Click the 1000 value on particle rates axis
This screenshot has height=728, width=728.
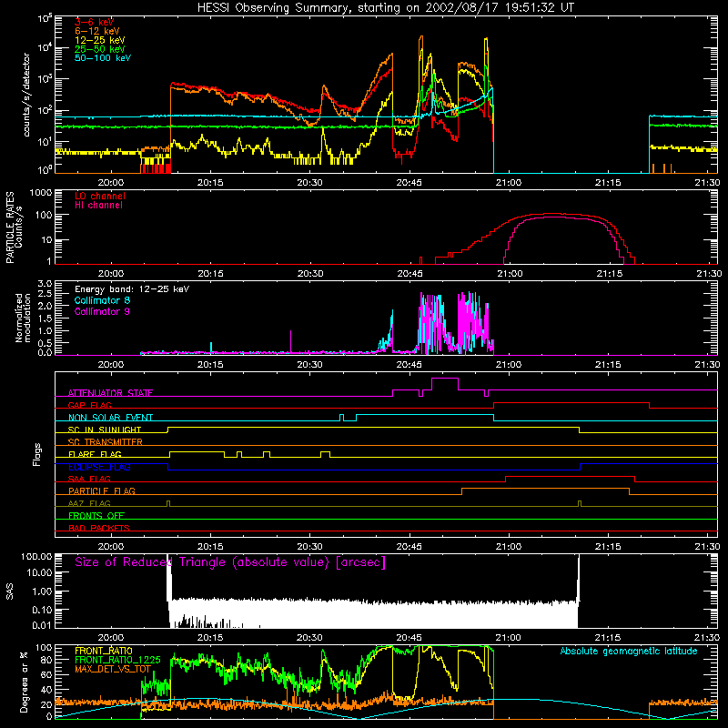(40, 192)
